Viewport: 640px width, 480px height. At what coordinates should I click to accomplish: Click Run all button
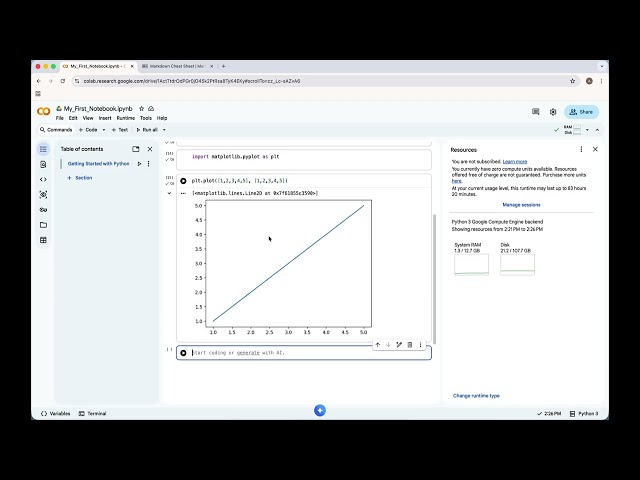coord(147,130)
